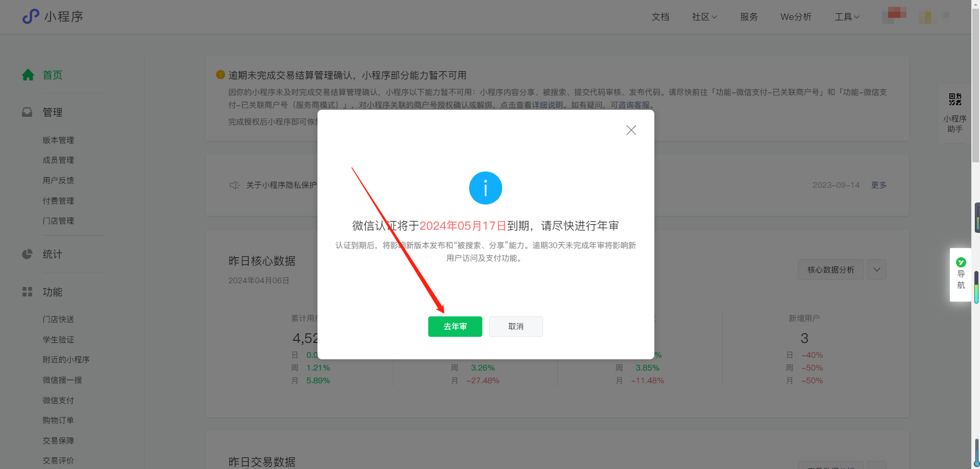This screenshot has height=469, width=980.
Task: Open 版本管理 in the sidebar
Action: click(58, 140)
